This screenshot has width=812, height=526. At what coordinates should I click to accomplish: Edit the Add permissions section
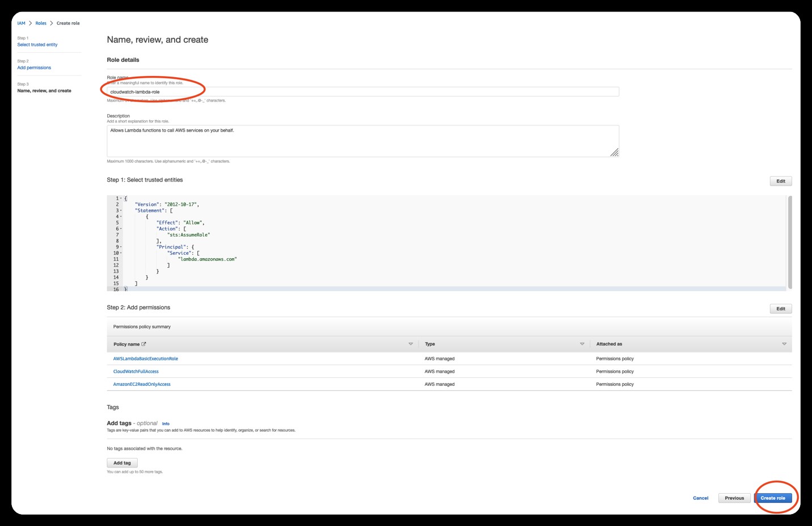pyautogui.click(x=780, y=308)
